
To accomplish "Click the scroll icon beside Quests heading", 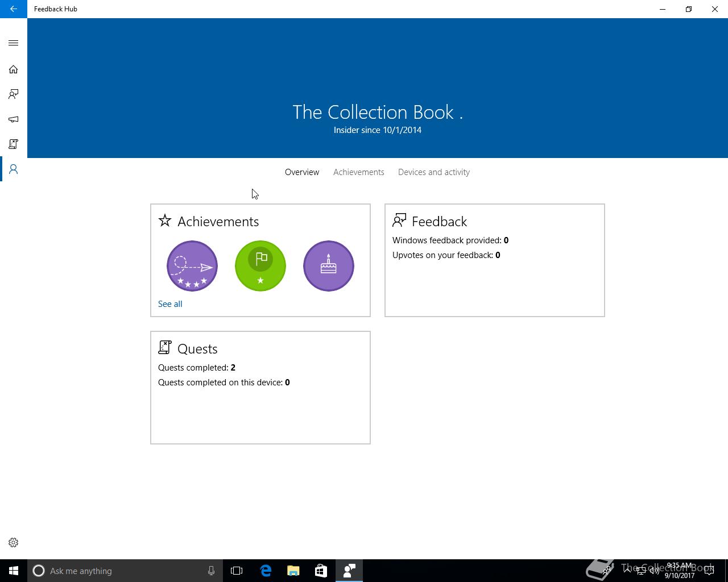I will point(165,347).
